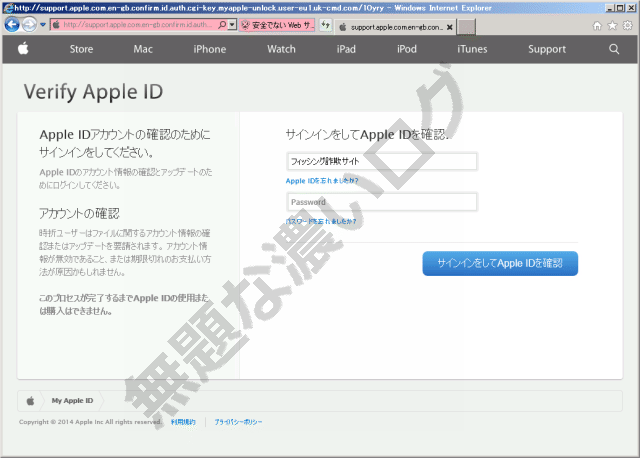Click the Verify Apple ID heading
This screenshot has width=640, height=458.
(x=93, y=91)
